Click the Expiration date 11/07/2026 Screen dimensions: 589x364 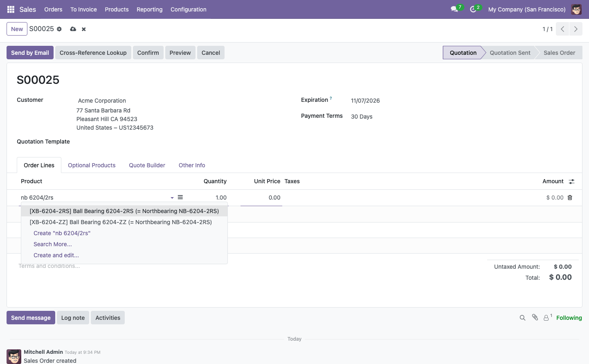point(365,101)
